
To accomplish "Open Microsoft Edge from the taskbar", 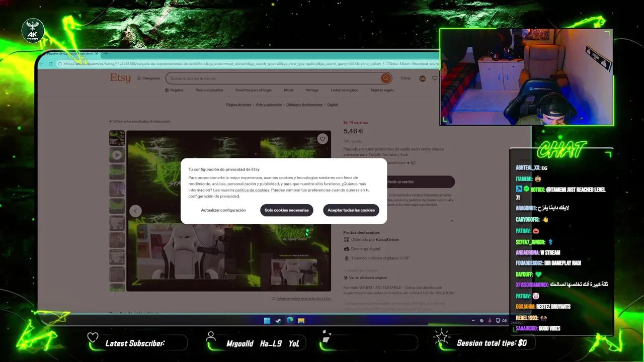I will (290, 320).
